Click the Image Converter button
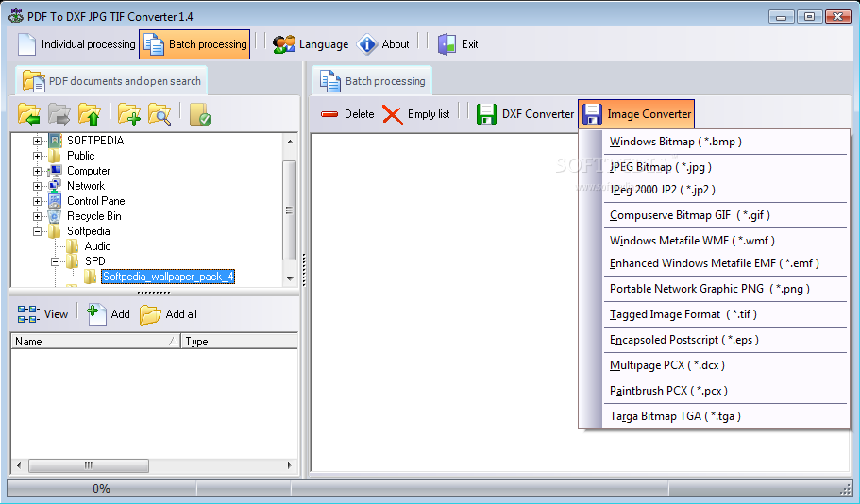Viewport: 860px width, 504px height. (636, 114)
